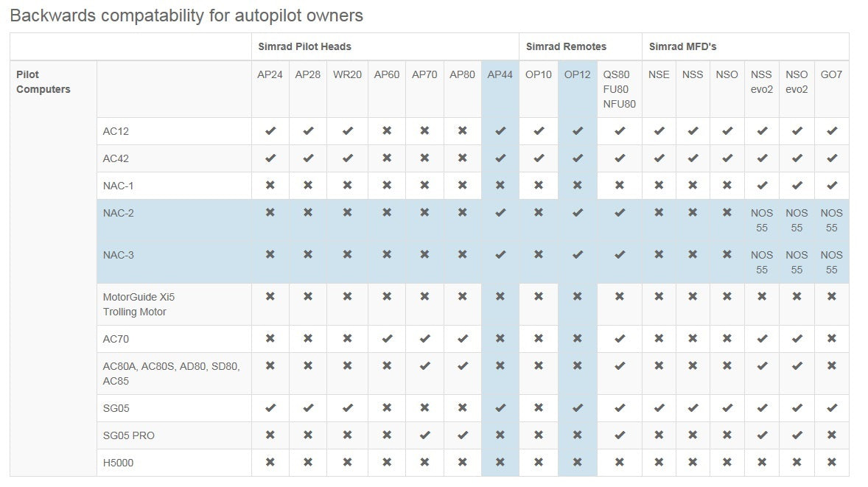
Task: Click the AC70 checkmark under AP60
Action: pos(387,339)
